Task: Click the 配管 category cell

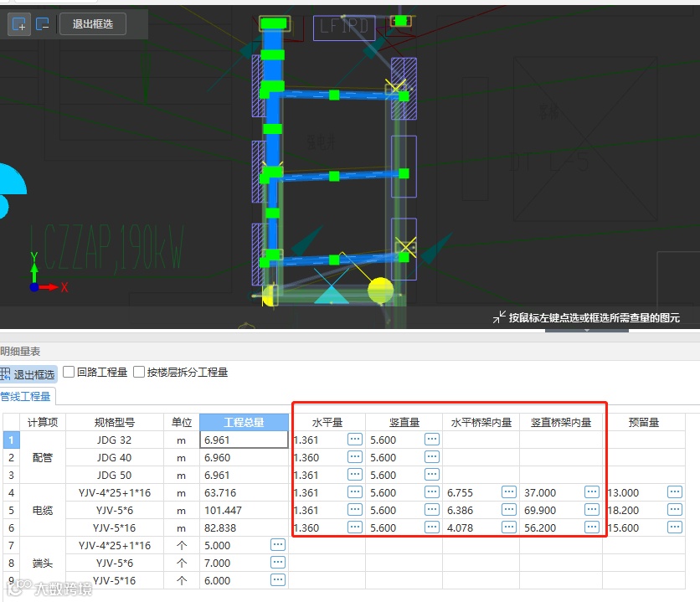Action: [x=43, y=457]
